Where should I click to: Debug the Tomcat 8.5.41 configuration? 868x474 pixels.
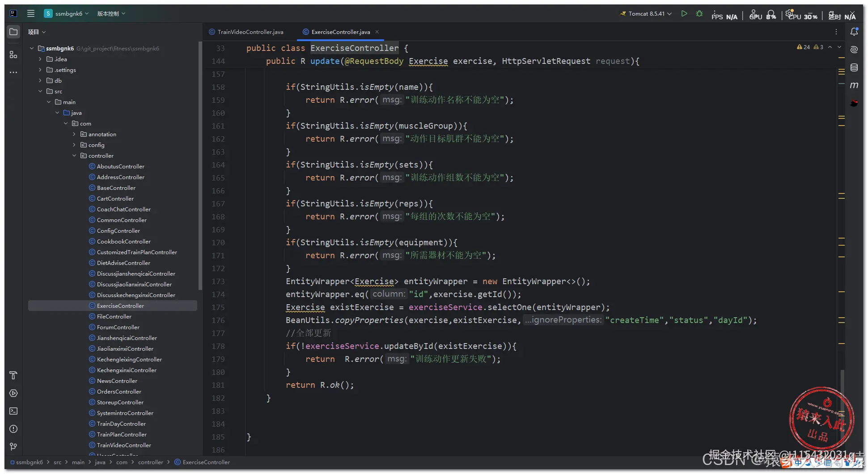click(x=699, y=13)
